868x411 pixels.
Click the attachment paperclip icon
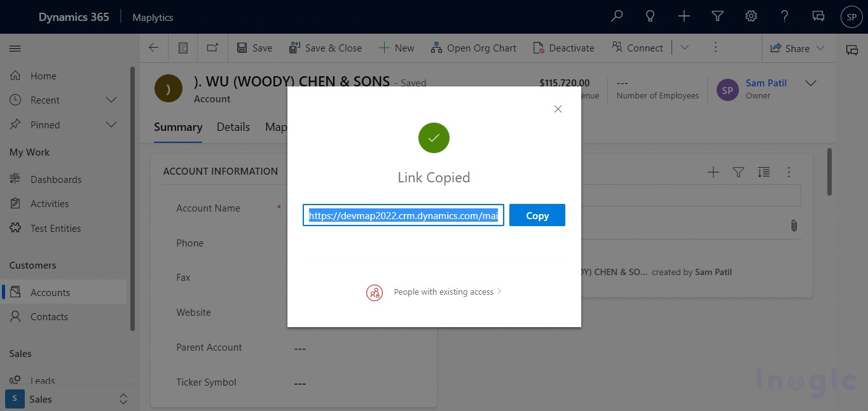(x=794, y=226)
